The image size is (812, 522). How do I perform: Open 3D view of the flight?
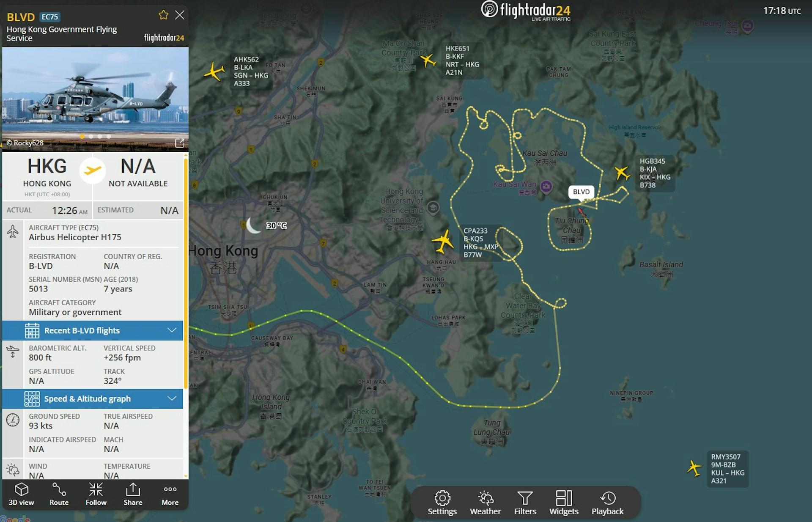pyautogui.click(x=21, y=494)
